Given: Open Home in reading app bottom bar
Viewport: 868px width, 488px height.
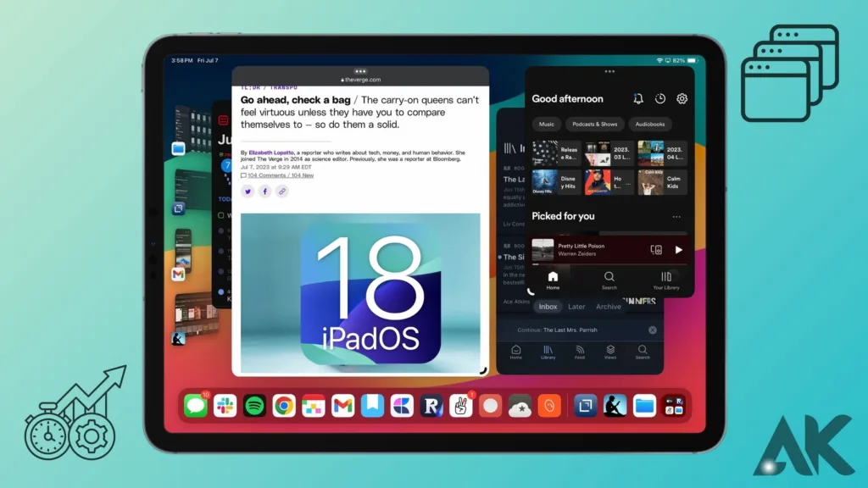Looking at the screenshot, I should [516, 352].
